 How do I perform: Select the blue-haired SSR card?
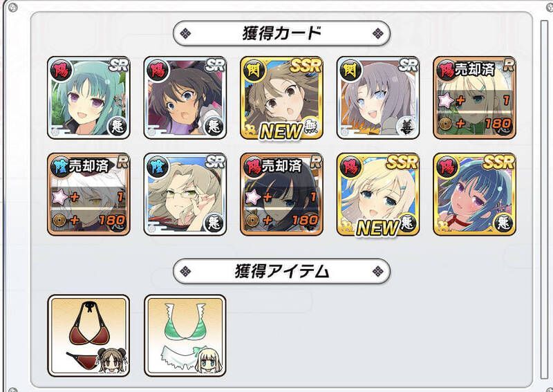[475, 194]
